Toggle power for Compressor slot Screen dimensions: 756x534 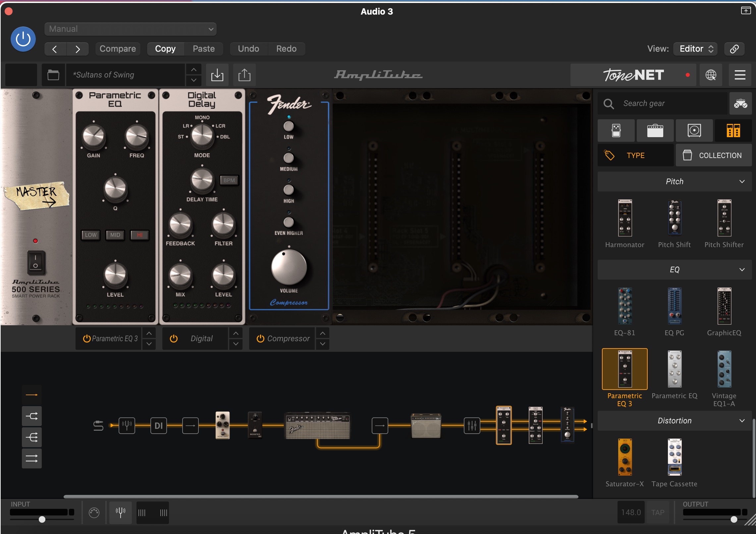pos(260,339)
